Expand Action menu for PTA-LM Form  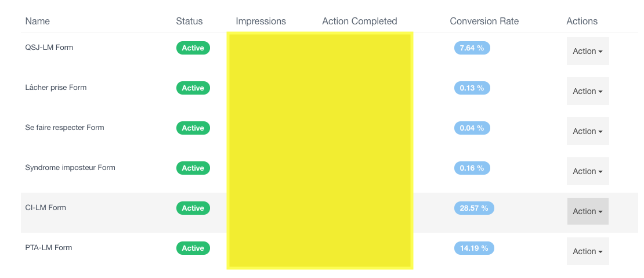click(588, 251)
